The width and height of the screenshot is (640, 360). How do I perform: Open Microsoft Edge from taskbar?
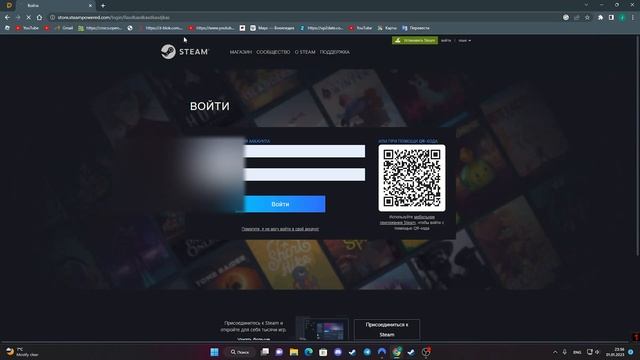point(309,352)
